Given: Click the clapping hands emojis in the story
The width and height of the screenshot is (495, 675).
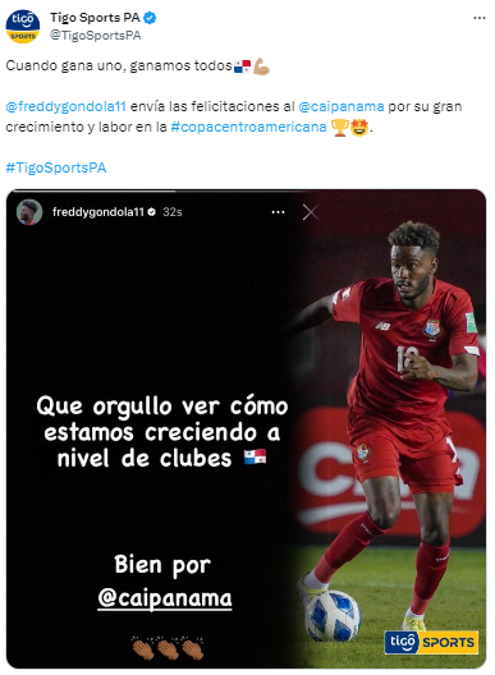Looking at the screenshot, I should (167, 647).
